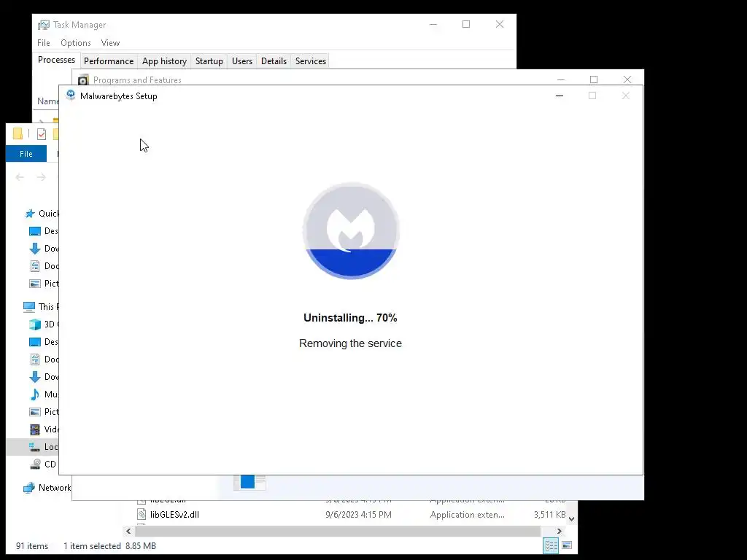This screenshot has width=747, height=560.
Task: Switch to Performance tab in Task Manager
Action: [x=109, y=61]
